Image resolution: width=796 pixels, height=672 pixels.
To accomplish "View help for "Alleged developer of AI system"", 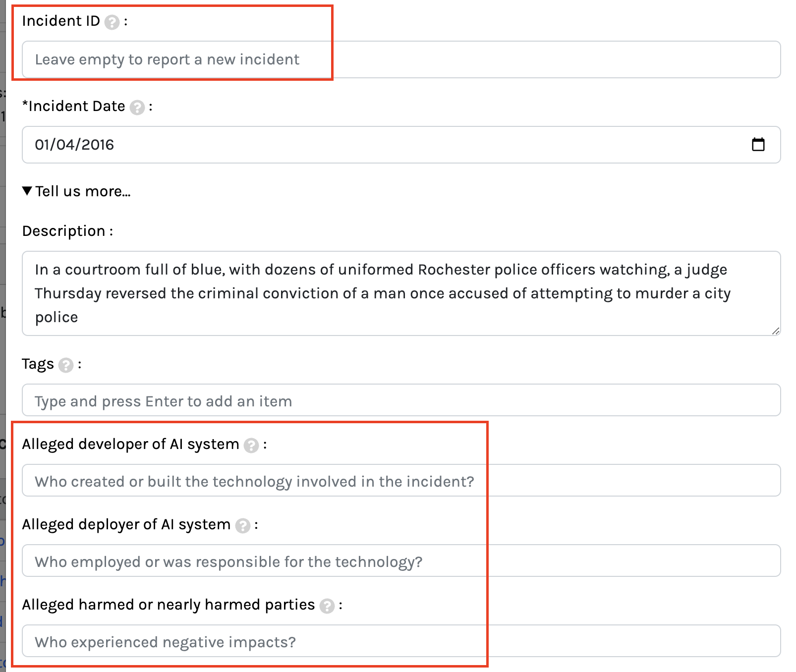I will coord(252,445).
